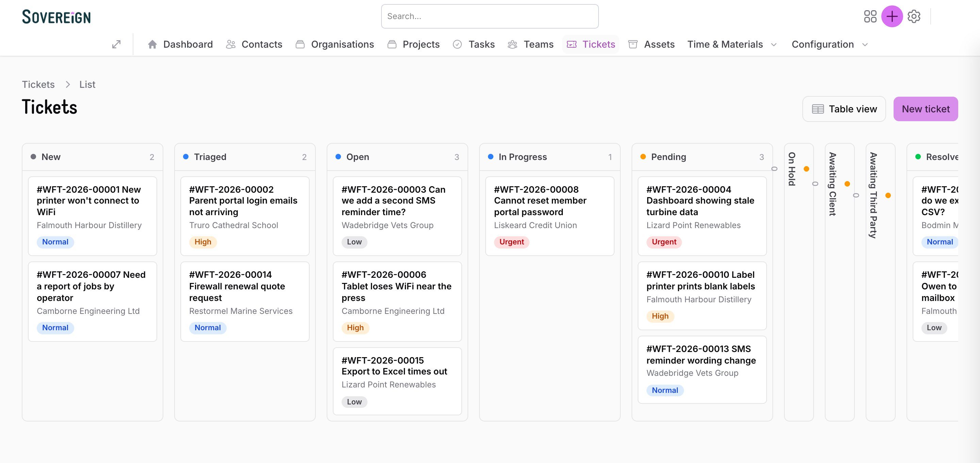Click the New ticket button
Image resolution: width=980 pixels, height=463 pixels.
coord(925,109)
